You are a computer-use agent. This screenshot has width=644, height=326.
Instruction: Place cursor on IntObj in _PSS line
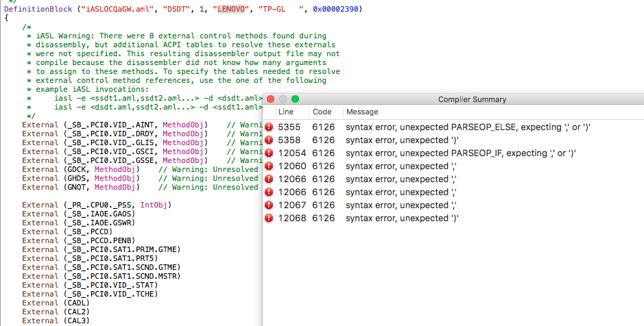click(153, 205)
